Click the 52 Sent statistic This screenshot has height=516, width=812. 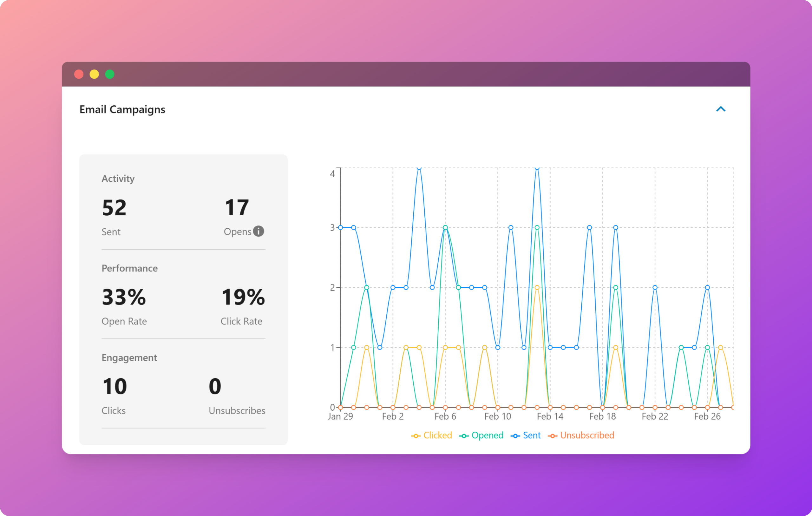(114, 207)
